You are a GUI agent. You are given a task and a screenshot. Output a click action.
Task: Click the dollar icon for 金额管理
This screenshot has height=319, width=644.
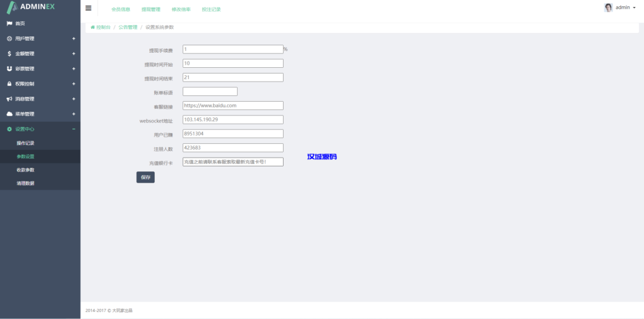click(x=9, y=53)
